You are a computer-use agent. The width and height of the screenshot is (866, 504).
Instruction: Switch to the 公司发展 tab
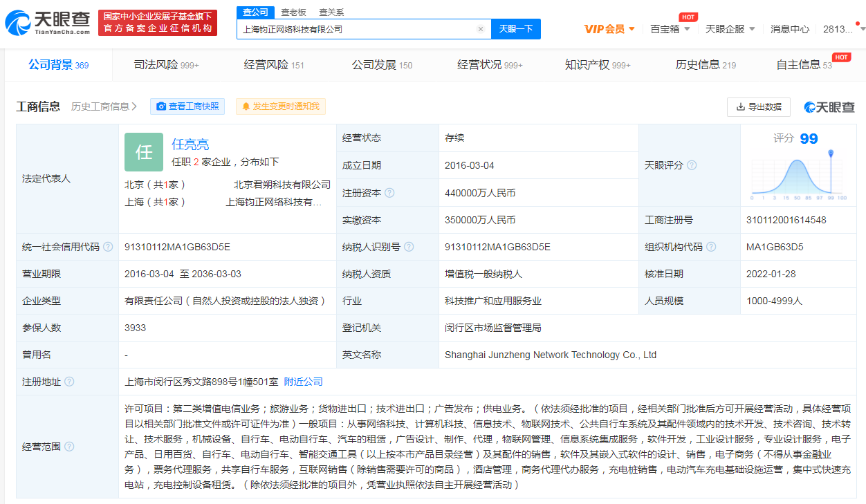point(382,65)
